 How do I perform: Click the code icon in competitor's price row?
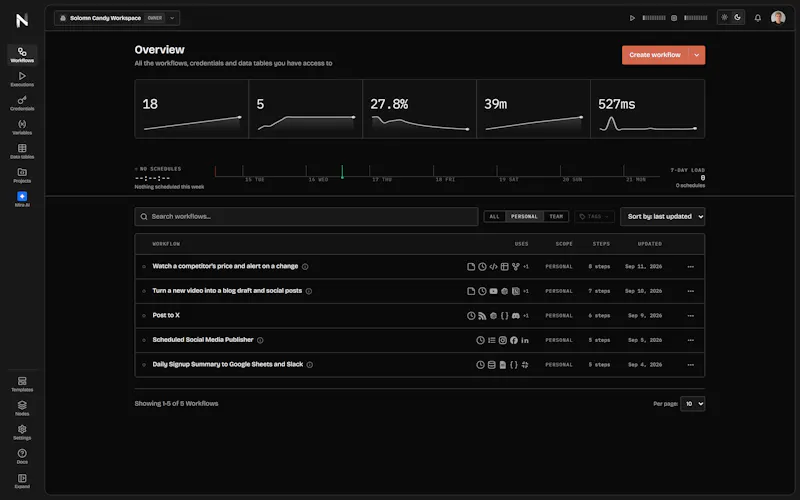[x=493, y=266]
